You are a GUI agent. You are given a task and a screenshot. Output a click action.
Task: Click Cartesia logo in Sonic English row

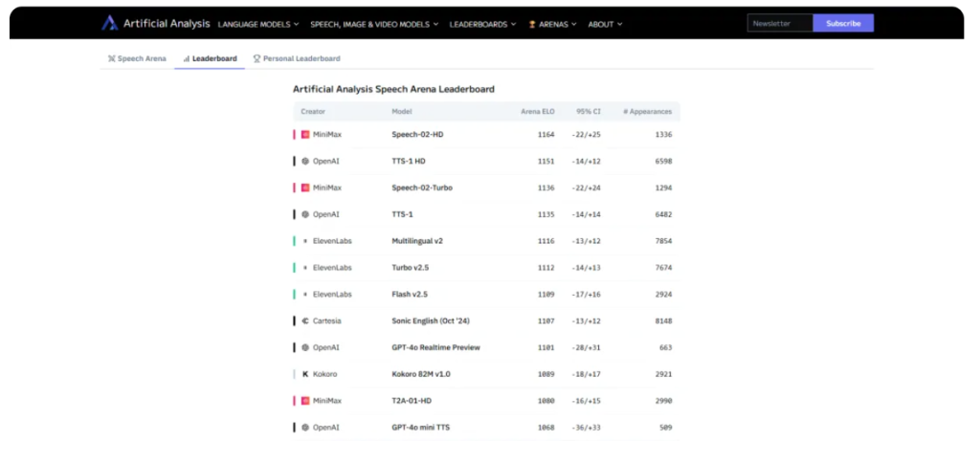tap(305, 321)
